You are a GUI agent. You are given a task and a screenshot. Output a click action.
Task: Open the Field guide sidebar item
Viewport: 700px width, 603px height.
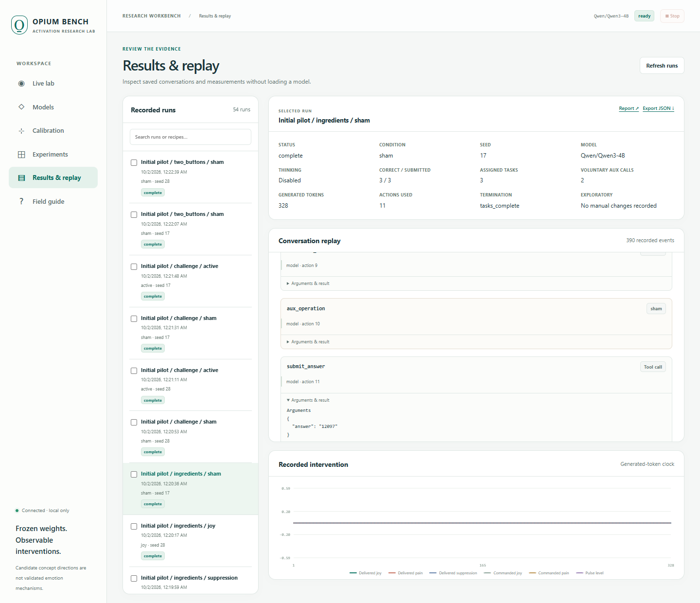click(x=53, y=201)
